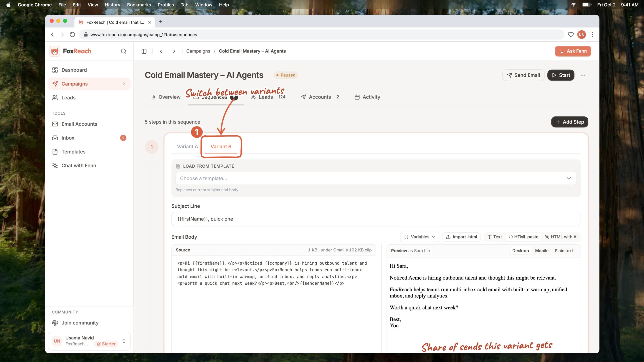This screenshot has width=644, height=362.
Task: Open the Choose a template dropdown
Action: pos(376,178)
